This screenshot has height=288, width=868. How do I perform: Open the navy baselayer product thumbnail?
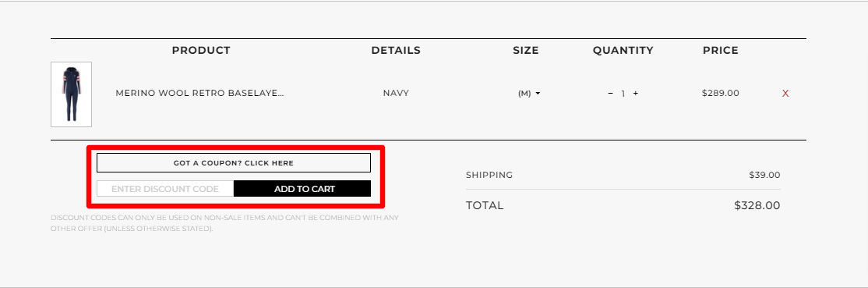click(x=72, y=94)
